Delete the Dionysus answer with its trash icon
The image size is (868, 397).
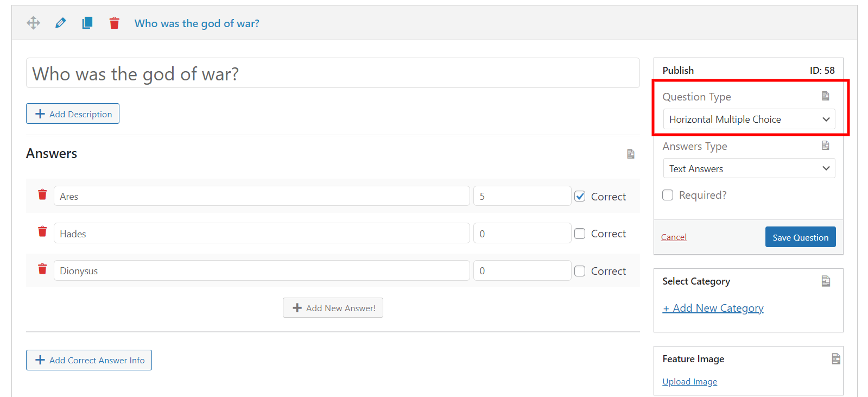(x=42, y=269)
